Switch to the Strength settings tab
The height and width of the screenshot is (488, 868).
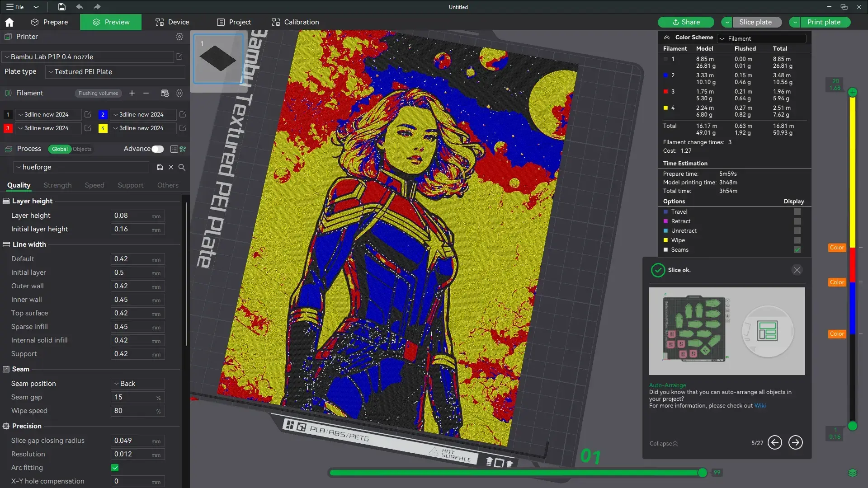(x=57, y=185)
